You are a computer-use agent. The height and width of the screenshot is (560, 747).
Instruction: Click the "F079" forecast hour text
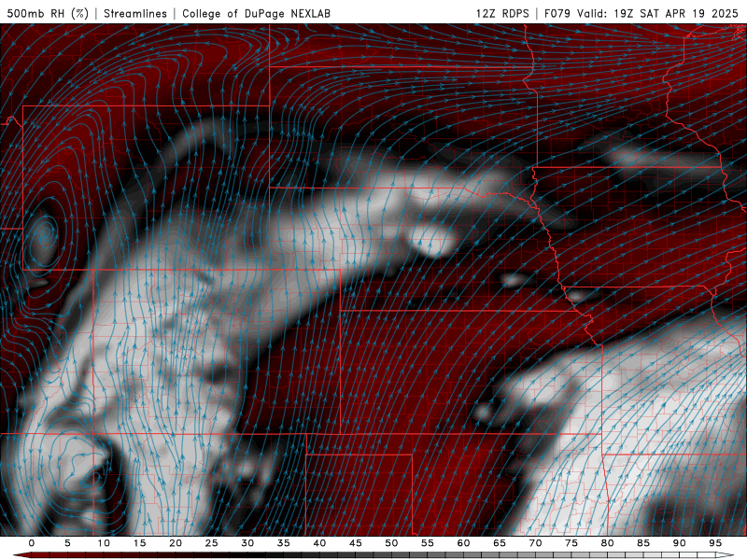click(x=557, y=13)
